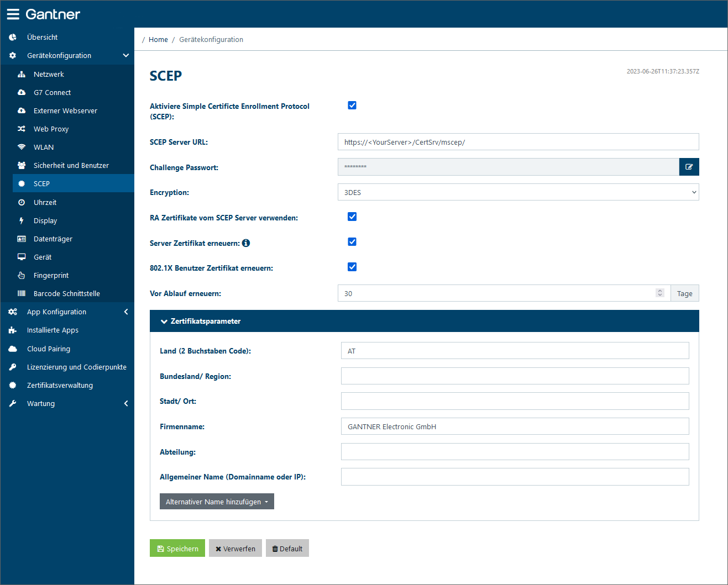Collapse the Gerätekonfiguration menu chevron
728x585 pixels.
point(126,55)
